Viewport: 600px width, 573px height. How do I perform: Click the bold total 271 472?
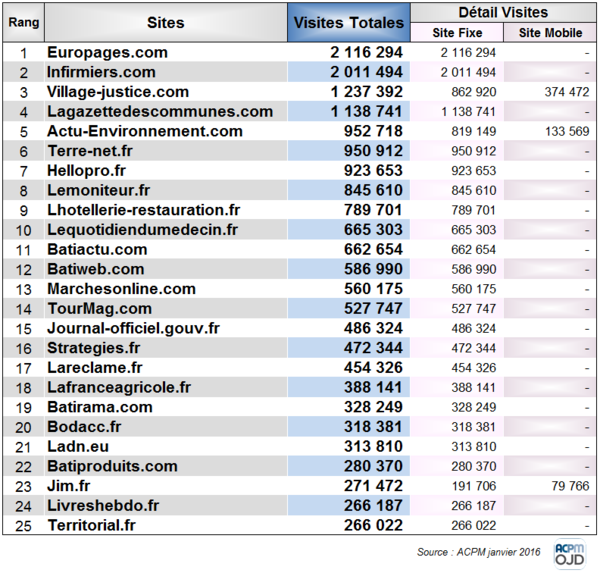click(373, 486)
